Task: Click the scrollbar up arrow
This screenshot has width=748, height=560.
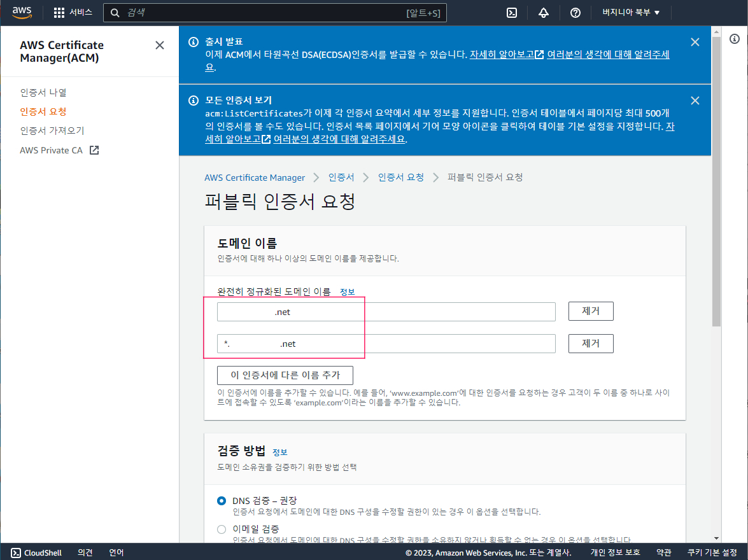Action: 716,31
